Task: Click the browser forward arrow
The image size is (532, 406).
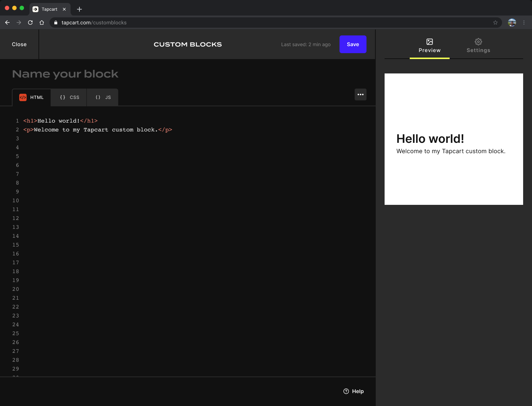Action: pos(19,23)
